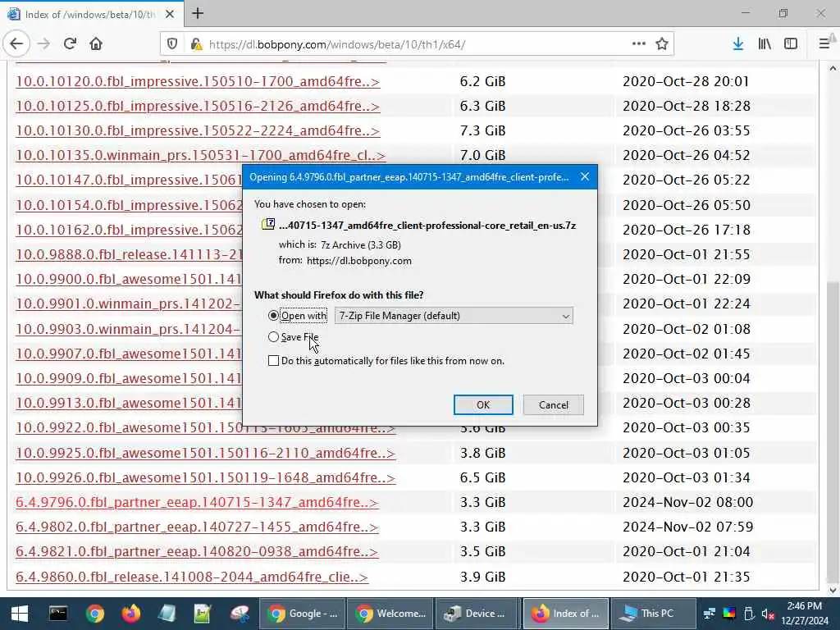Click the vertical scrollbar thumb

point(833,424)
